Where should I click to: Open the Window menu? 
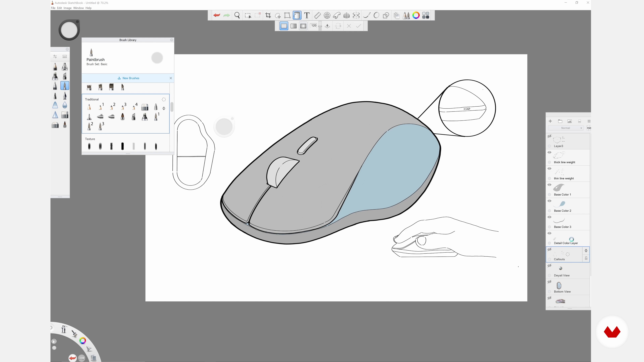pos(78,8)
